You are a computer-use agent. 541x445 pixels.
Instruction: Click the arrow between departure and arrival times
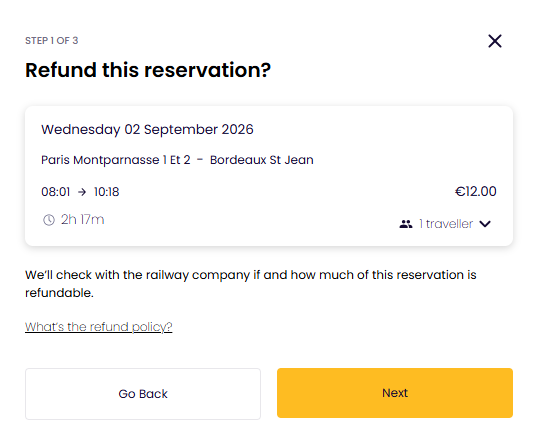pos(82,192)
